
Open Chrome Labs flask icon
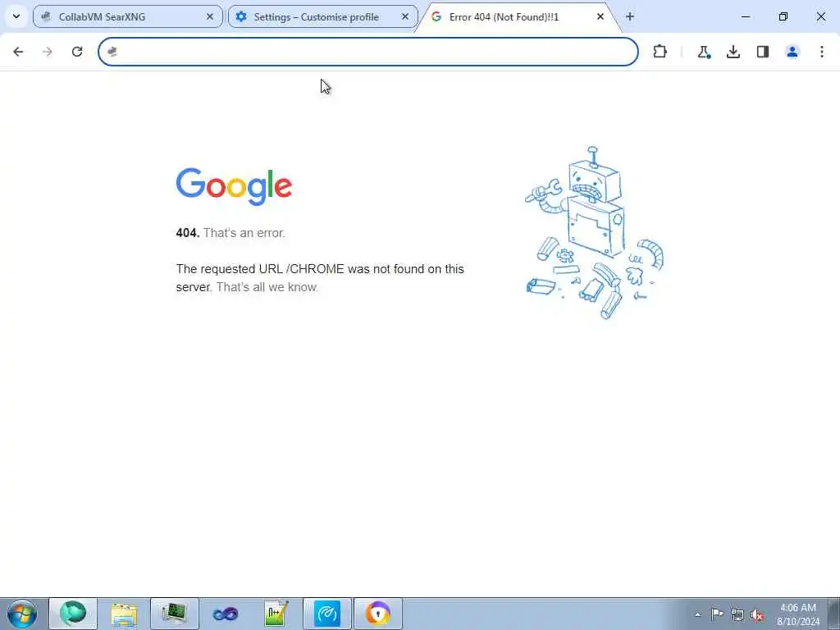(x=704, y=52)
